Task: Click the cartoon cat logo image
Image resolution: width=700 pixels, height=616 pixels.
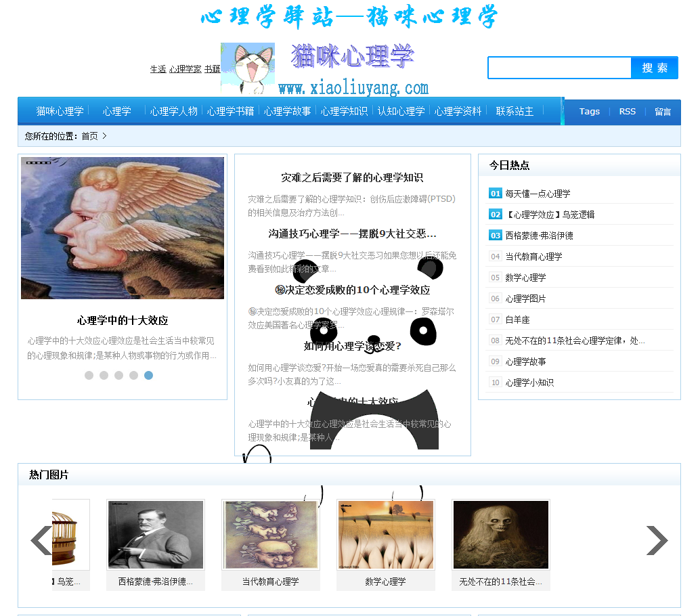Action: pyautogui.click(x=248, y=68)
